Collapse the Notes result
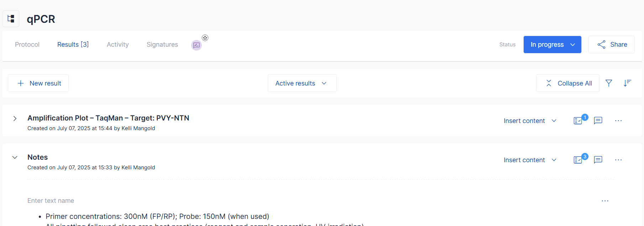Viewport: 644px width, 226px height. (15, 157)
